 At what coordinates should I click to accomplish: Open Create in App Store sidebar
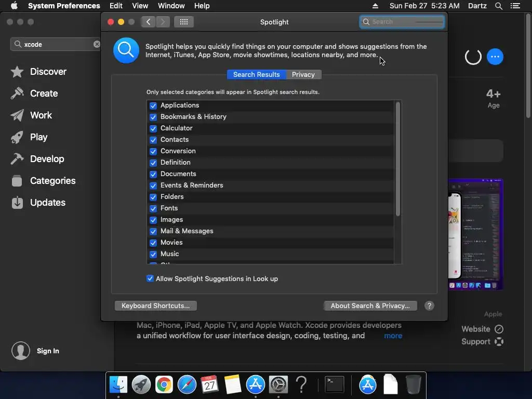[34, 94]
